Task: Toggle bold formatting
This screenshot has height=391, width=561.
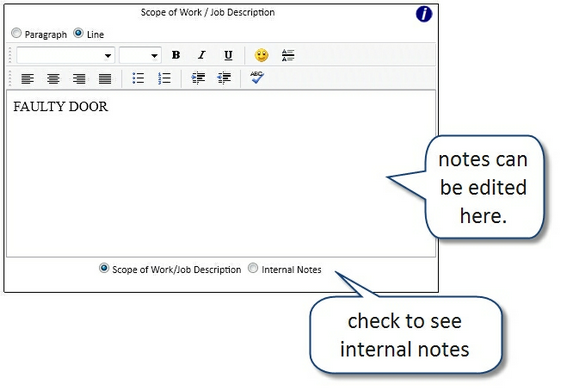Action: [x=176, y=55]
